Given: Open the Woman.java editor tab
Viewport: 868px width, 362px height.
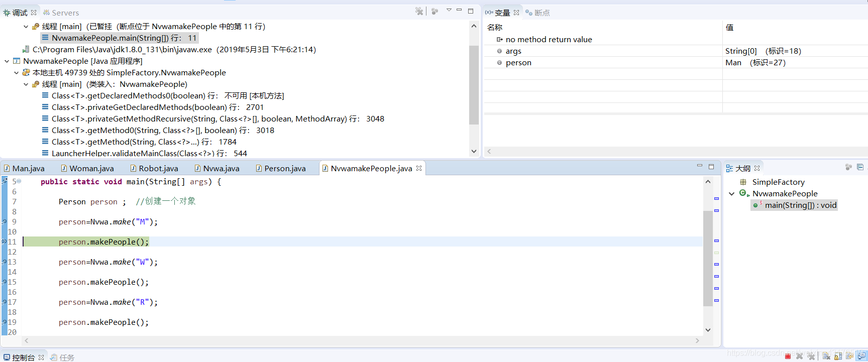Looking at the screenshot, I should click(x=87, y=169).
